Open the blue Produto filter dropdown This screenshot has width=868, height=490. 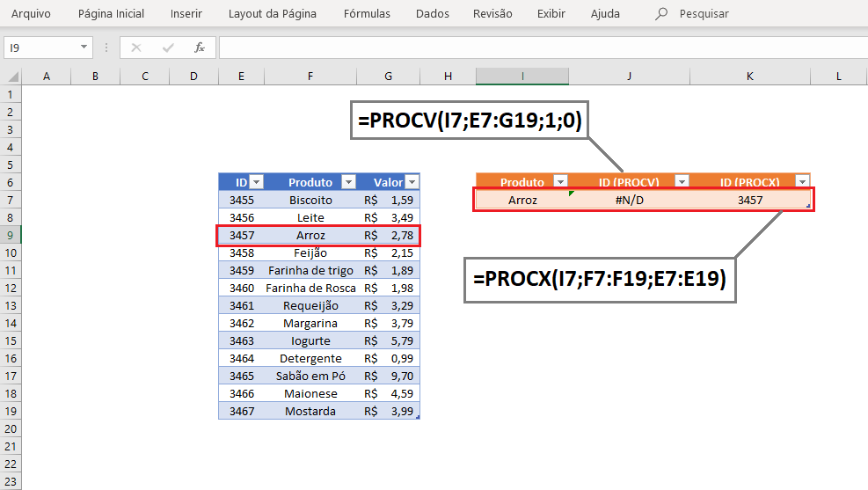(x=348, y=181)
